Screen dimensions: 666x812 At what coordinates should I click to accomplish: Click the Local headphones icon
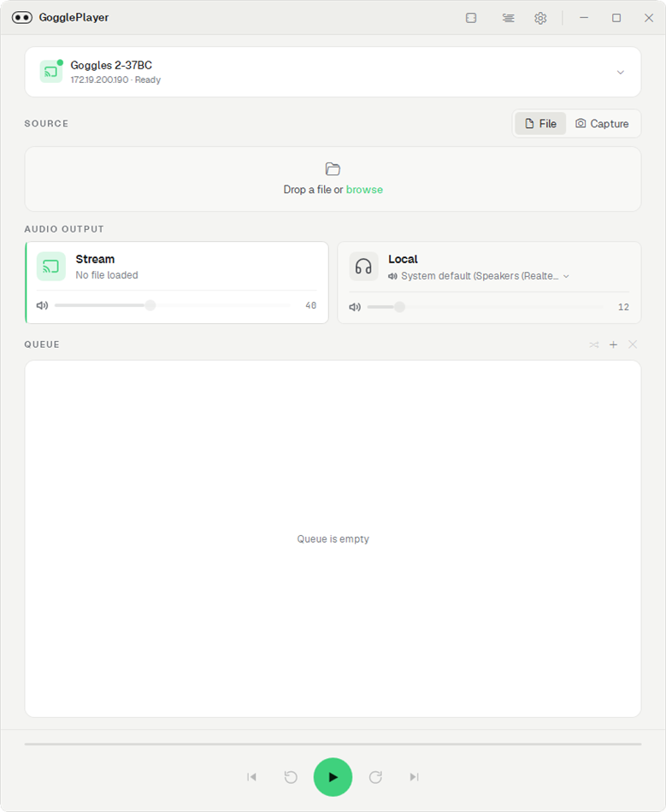pyautogui.click(x=363, y=266)
